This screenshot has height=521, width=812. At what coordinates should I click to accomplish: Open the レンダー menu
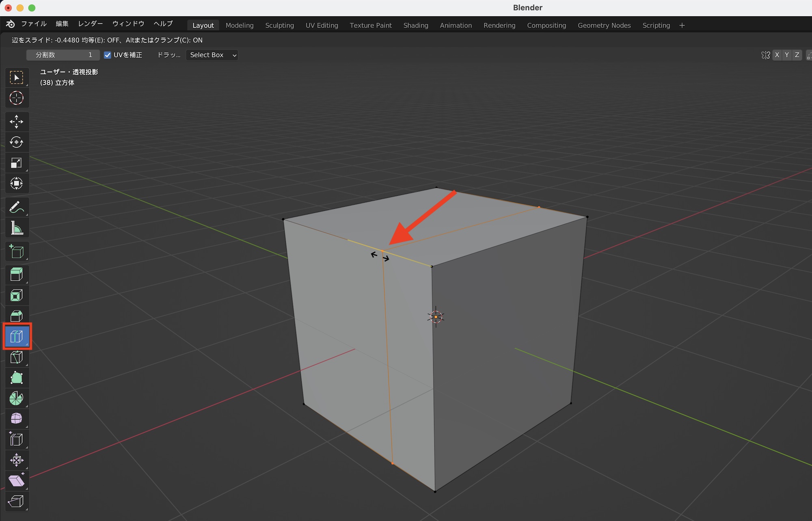[90, 24]
